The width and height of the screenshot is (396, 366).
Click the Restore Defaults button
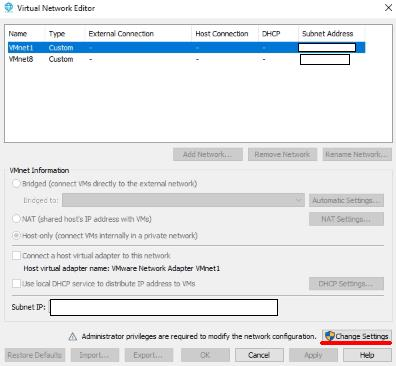(35, 355)
